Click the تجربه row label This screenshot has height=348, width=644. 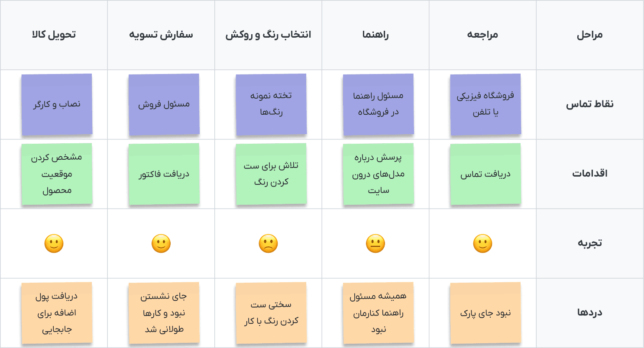click(x=589, y=243)
